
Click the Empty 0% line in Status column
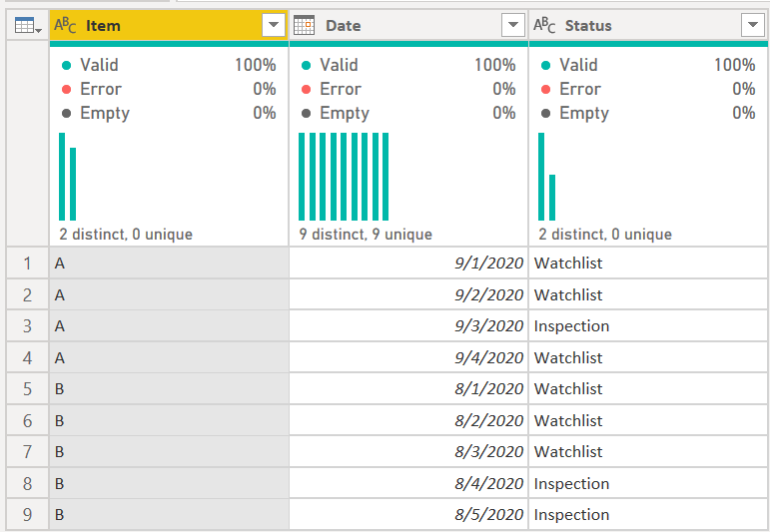coord(648,113)
